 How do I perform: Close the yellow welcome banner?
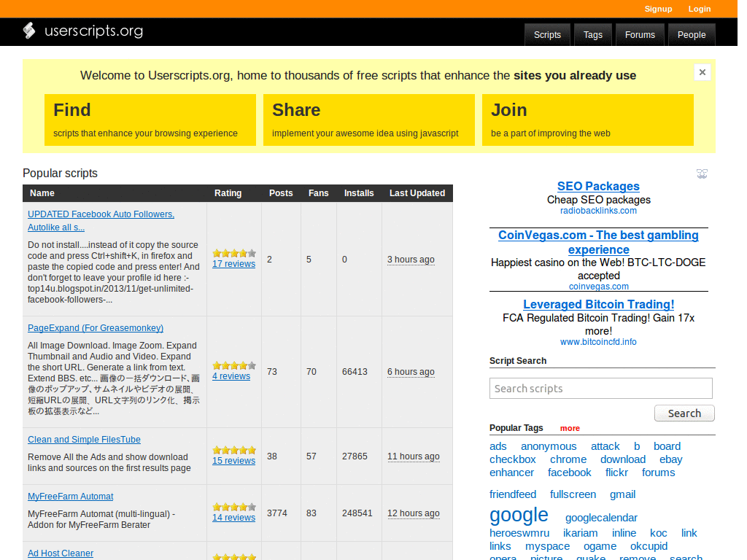point(702,72)
